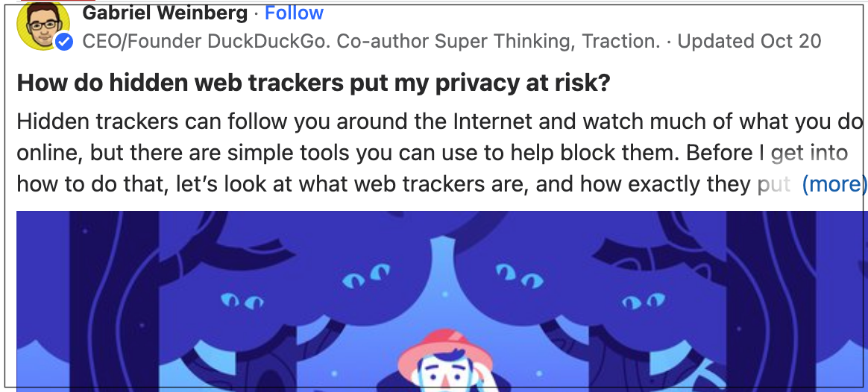
Task: Click the CEO/Founder DuckDuckGo credential text
Action: [x=371, y=42]
